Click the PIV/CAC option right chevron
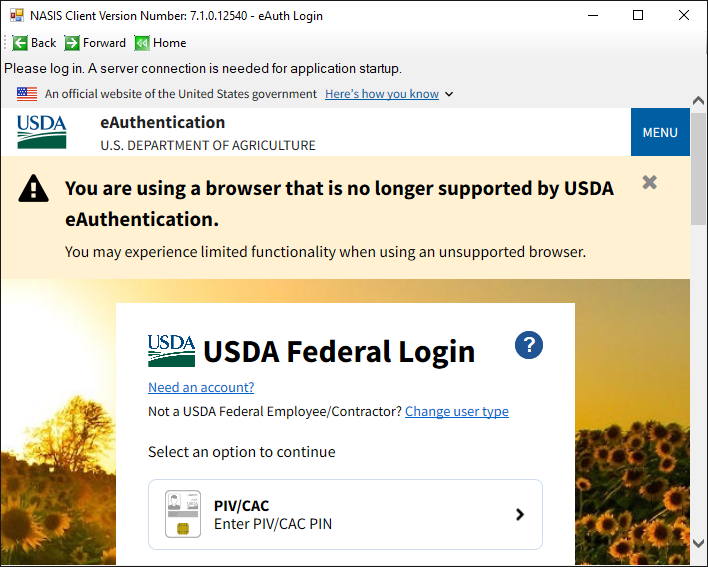The height and width of the screenshot is (567, 708). tap(520, 514)
